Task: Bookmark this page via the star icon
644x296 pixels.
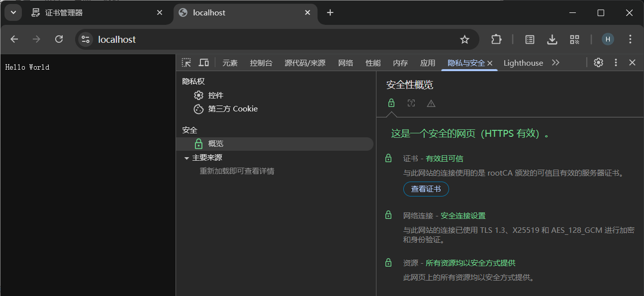Action: click(464, 39)
